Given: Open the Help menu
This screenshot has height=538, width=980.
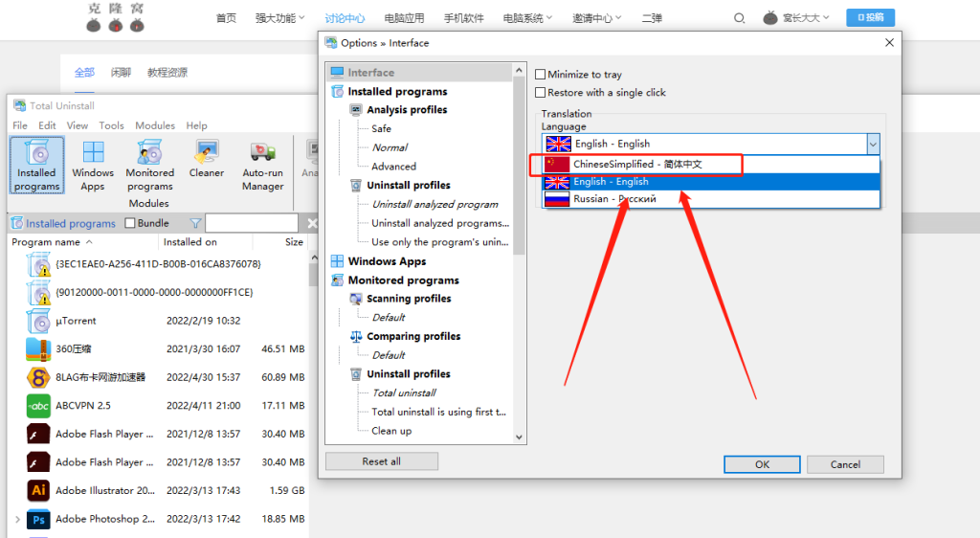Looking at the screenshot, I should (x=196, y=125).
